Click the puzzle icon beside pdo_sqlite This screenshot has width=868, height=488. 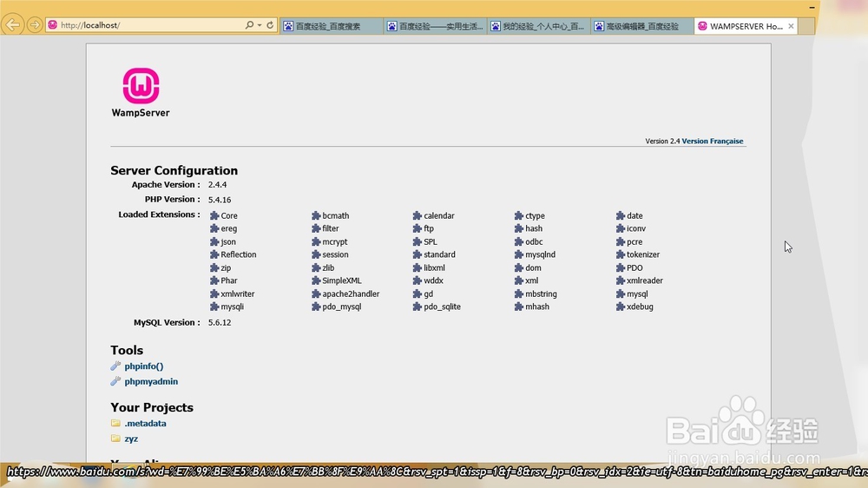coord(417,307)
